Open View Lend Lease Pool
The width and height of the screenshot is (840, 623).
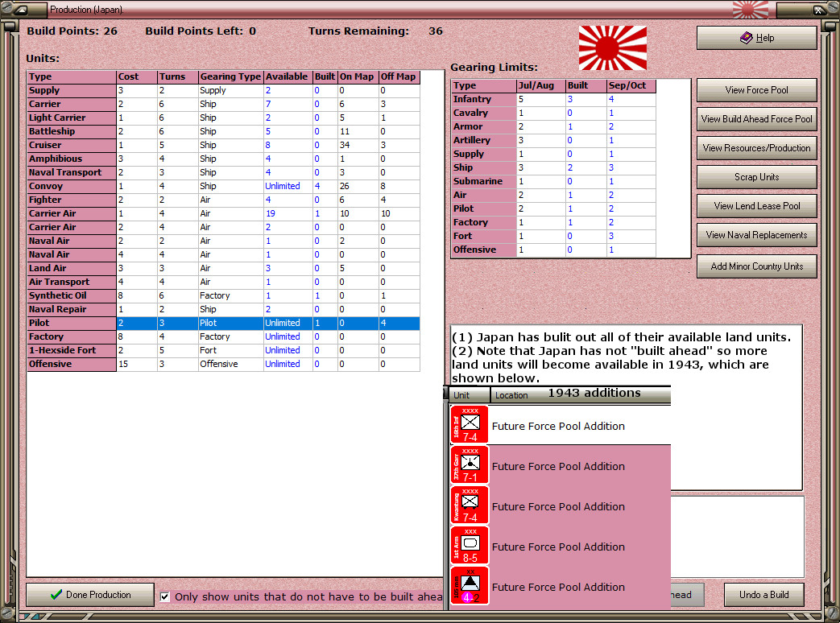coord(756,205)
